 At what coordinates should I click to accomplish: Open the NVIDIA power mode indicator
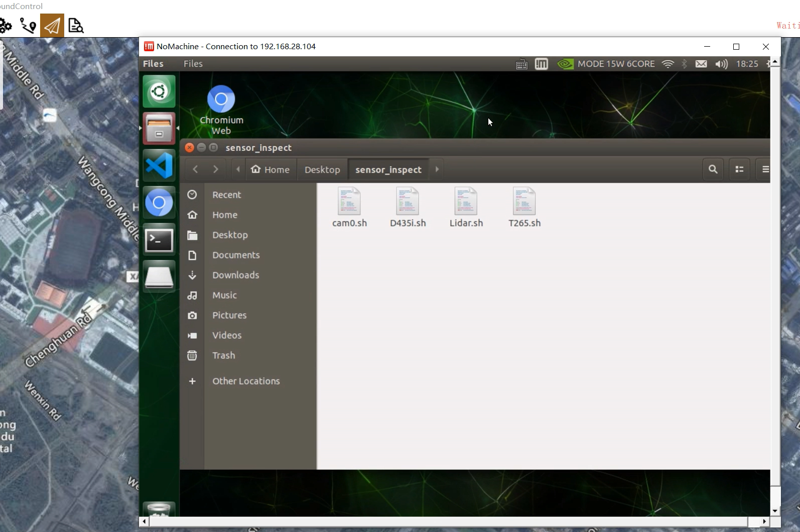[606, 64]
